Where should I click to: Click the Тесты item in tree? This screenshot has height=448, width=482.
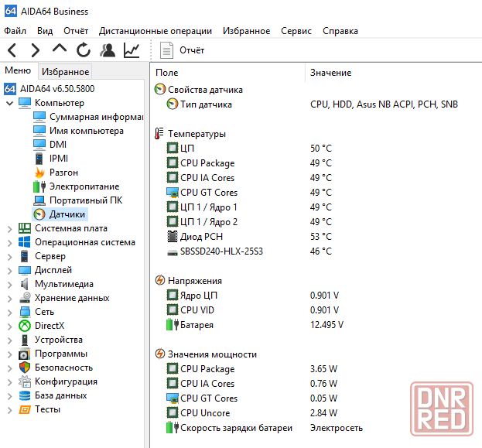pyautogui.click(x=47, y=409)
